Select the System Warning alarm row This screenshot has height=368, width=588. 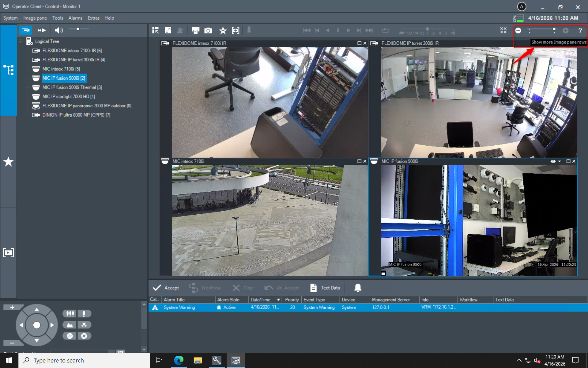point(368,307)
